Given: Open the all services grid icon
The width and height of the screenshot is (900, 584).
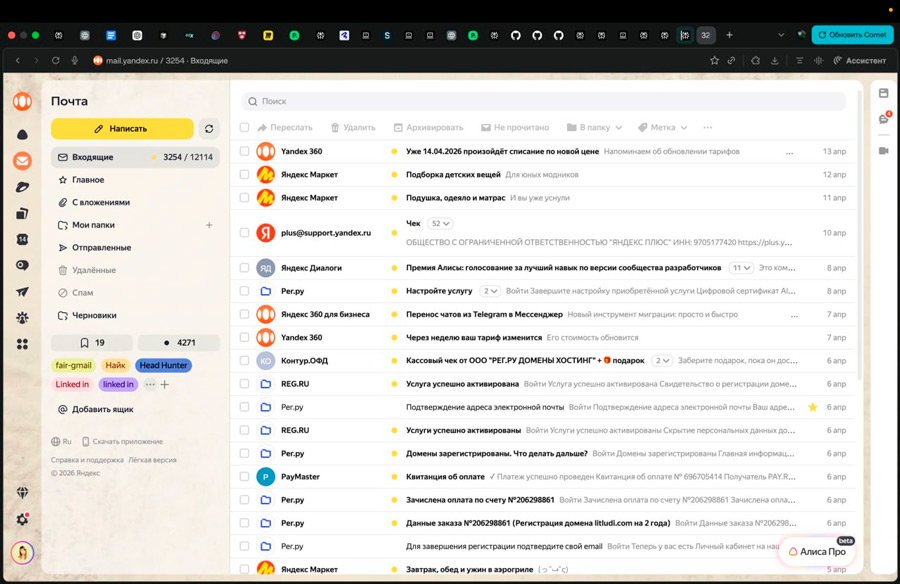Looking at the screenshot, I should pos(21,344).
